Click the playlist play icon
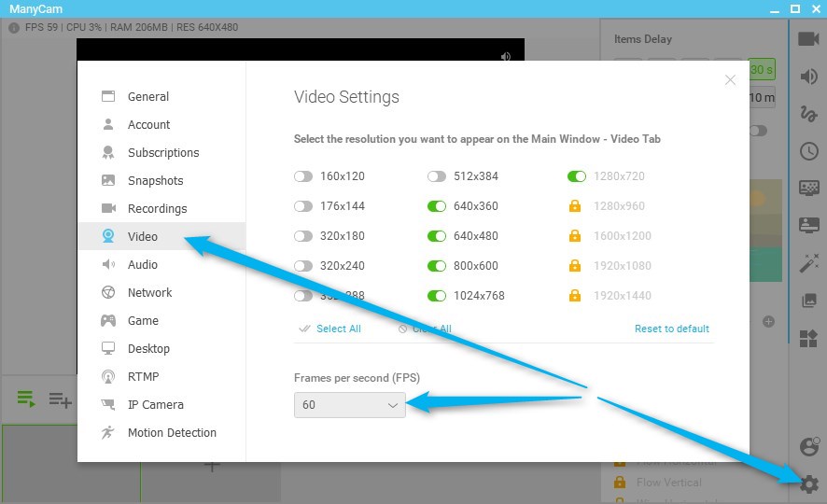Viewport: 827px width, 504px height. point(26,399)
